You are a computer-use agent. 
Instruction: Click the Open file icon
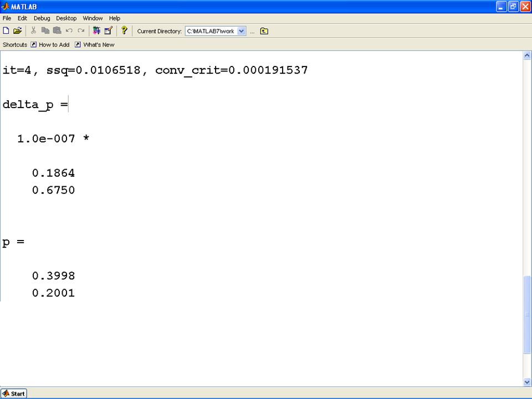17,31
